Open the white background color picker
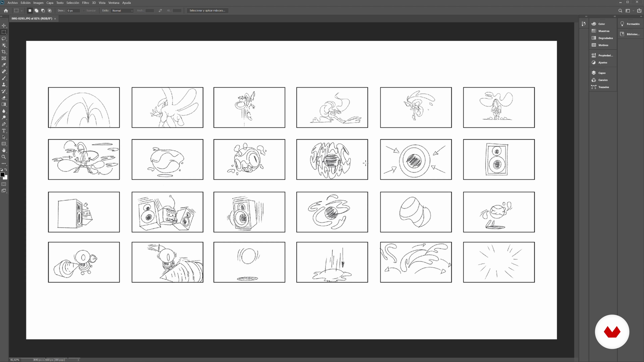Screen dimensions: 644x362 6,178
